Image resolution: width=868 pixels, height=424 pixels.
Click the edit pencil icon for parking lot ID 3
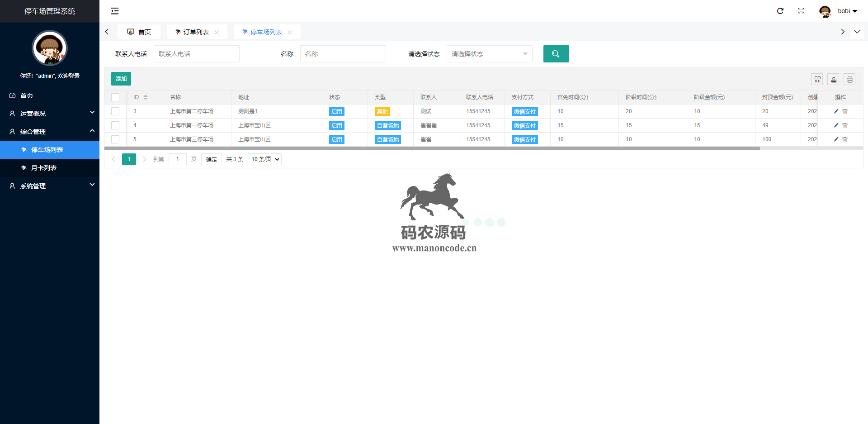click(x=836, y=111)
